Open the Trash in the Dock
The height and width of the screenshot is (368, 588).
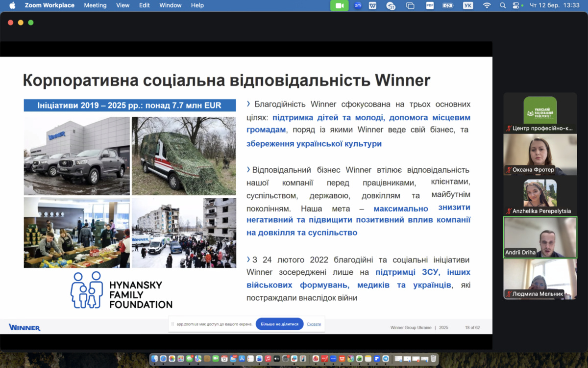coord(433,359)
